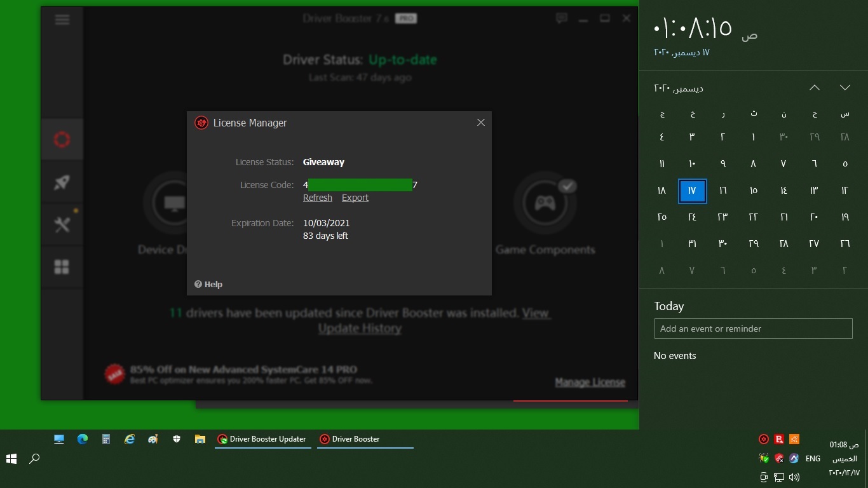Open This PC from the taskbar
The height and width of the screenshot is (488, 868).
[59, 439]
